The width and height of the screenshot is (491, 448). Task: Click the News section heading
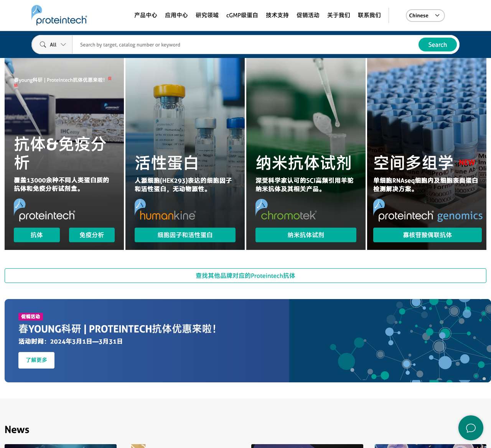coord(17,430)
